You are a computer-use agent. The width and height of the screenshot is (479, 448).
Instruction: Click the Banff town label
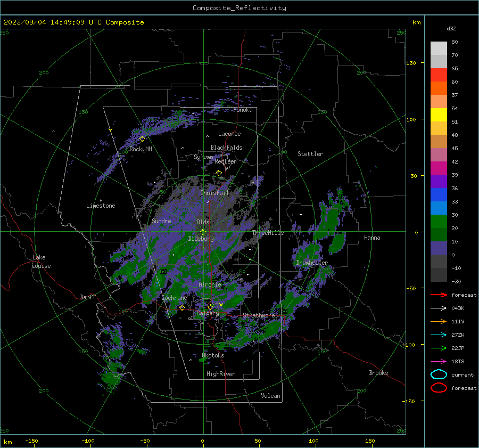(x=88, y=297)
